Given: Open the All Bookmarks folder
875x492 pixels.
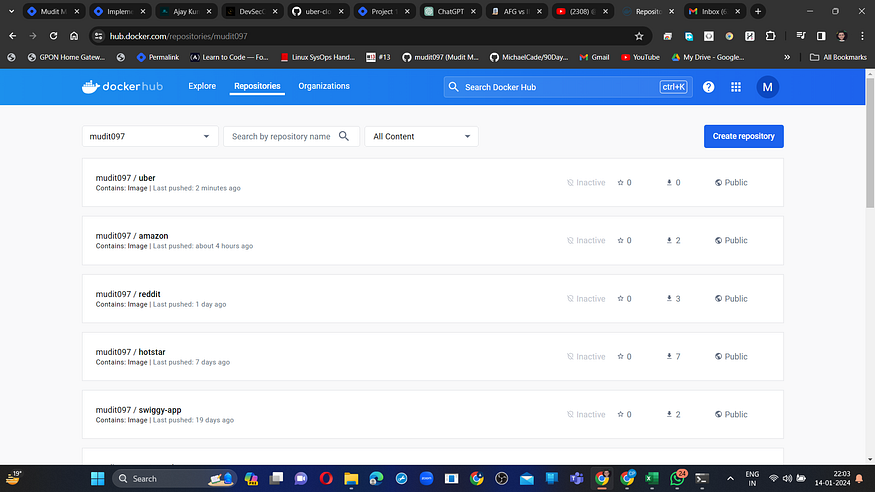Looking at the screenshot, I should 838,57.
